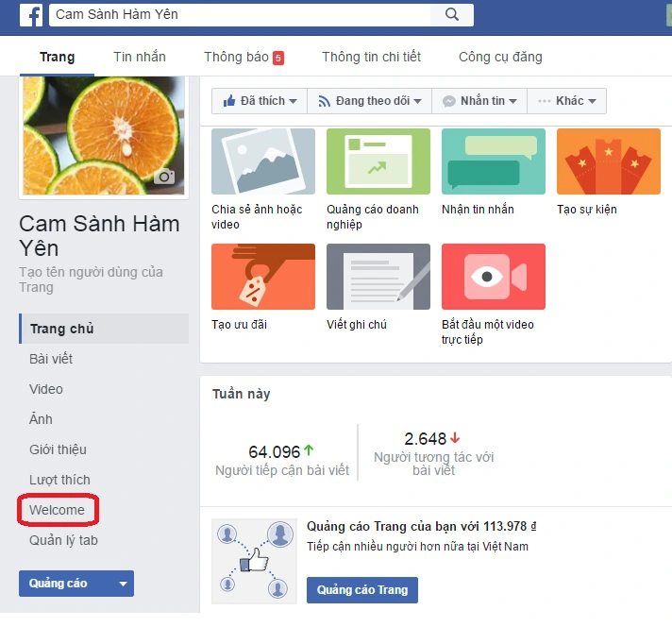
Task: Click the search magnifier icon
Action: (452, 14)
